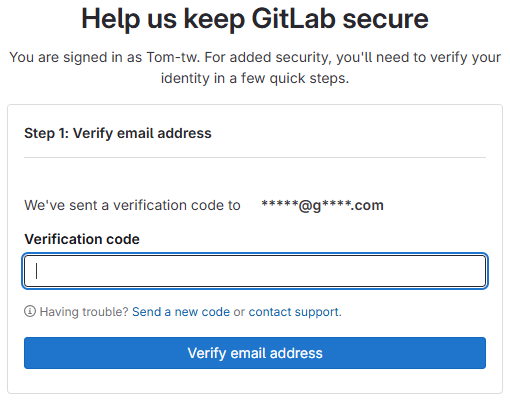Click the We've sent a verification code text

pyautogui.click(x=132, y=205)
